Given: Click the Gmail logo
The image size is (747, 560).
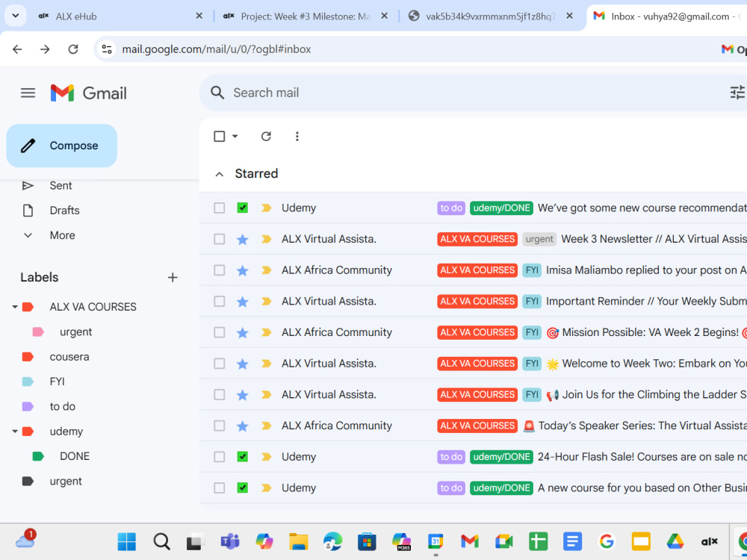Looking at the screenshot, I should [89, 93].
